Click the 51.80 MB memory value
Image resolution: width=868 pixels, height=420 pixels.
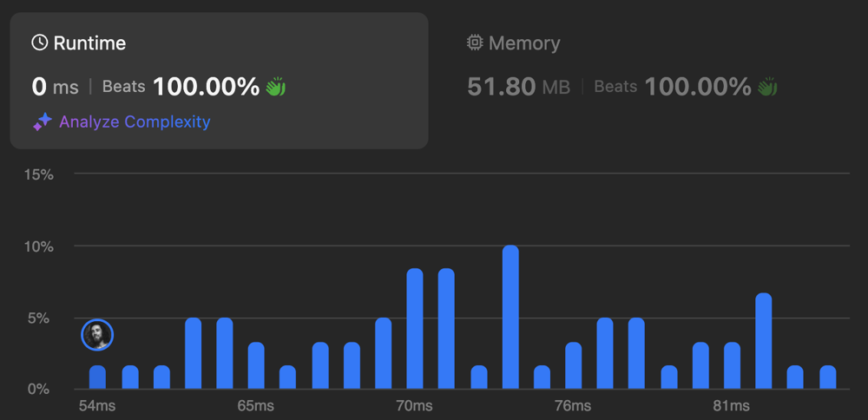pyautogui.click(x=519, y=87)
